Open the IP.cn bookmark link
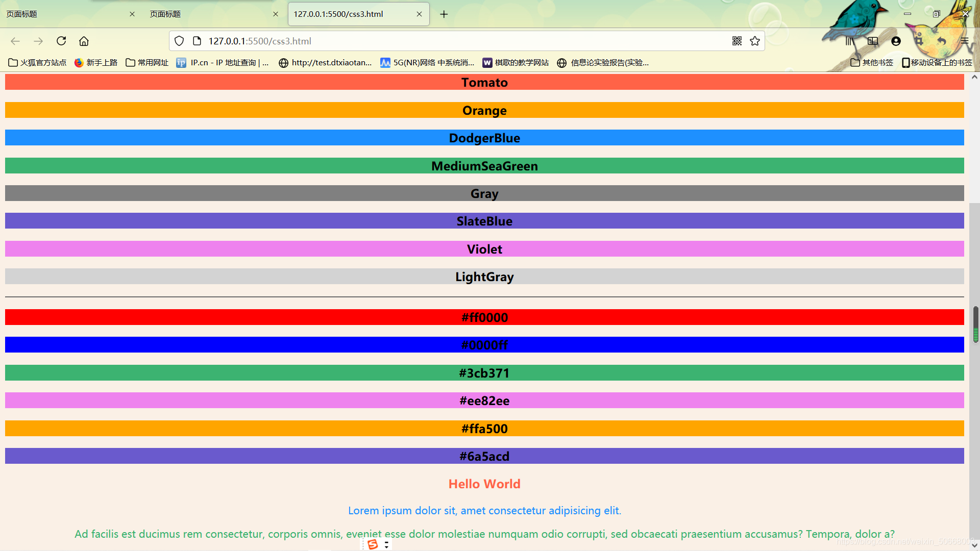Image resolution: width=980 pixels, height=551 pixels. click(x=223, y=63)
